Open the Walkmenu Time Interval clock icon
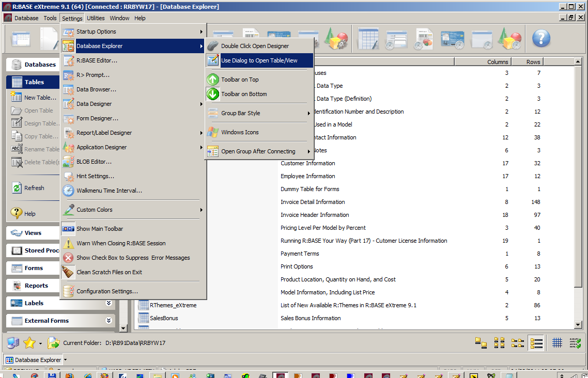The image size is (588, 378). (x=68, y=191)
